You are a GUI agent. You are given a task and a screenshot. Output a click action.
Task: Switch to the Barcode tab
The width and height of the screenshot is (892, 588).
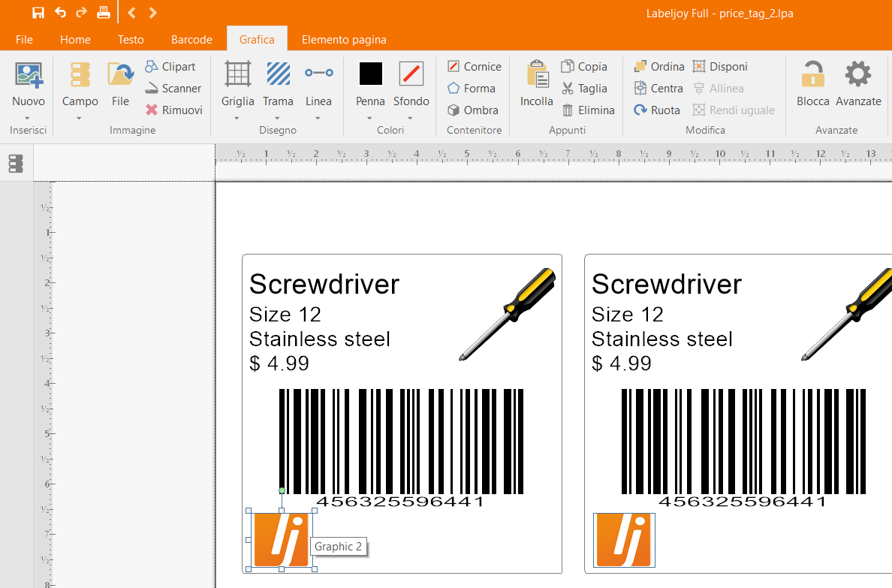191,39
